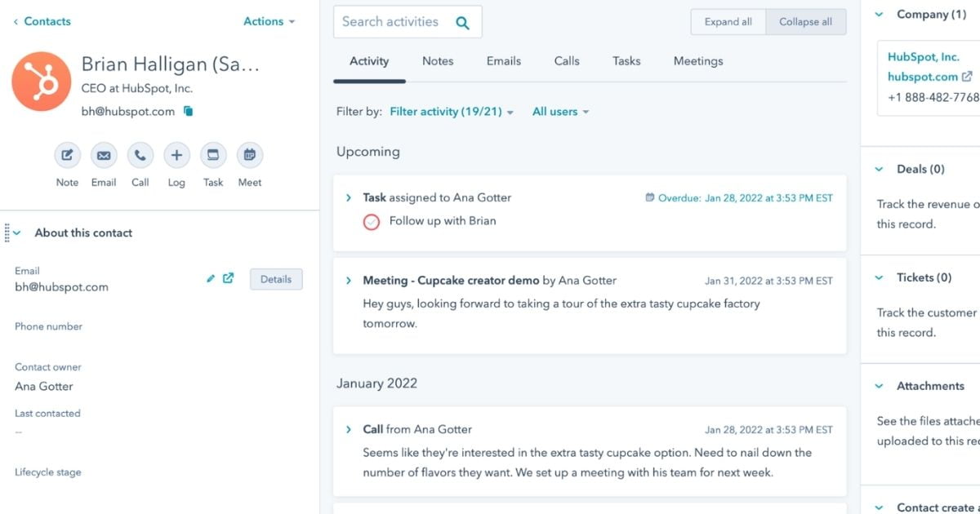The height and width of the screenshot is (514, 980).
Task: Collapse the Tickets (0) section
Action: pos(880,278)
